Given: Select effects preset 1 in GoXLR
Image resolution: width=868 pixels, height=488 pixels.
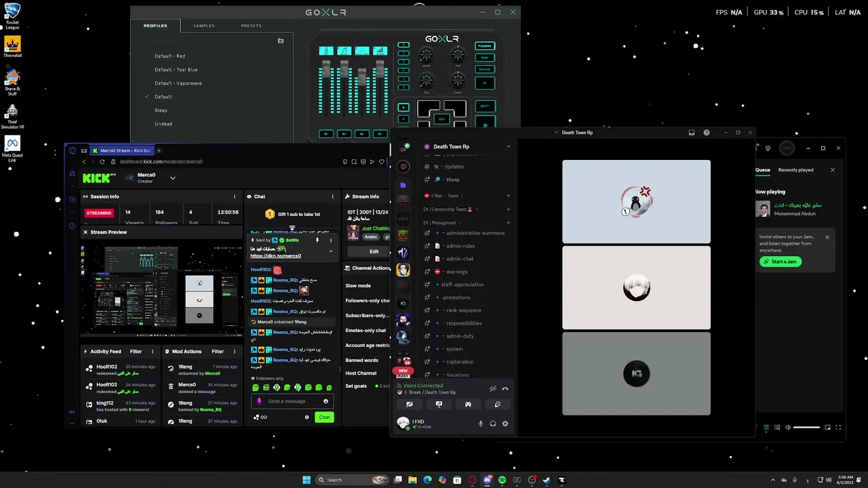Looking at the screenshot, I should 403,45.
